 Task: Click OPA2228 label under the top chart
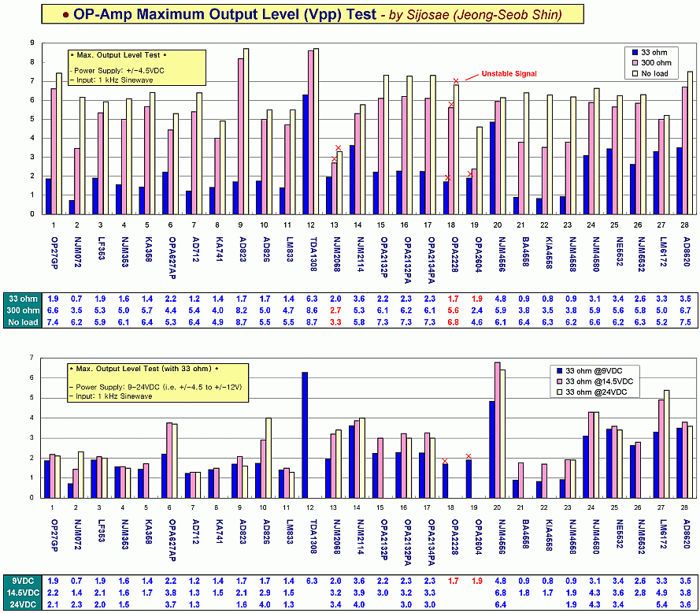tap(454, 254)
